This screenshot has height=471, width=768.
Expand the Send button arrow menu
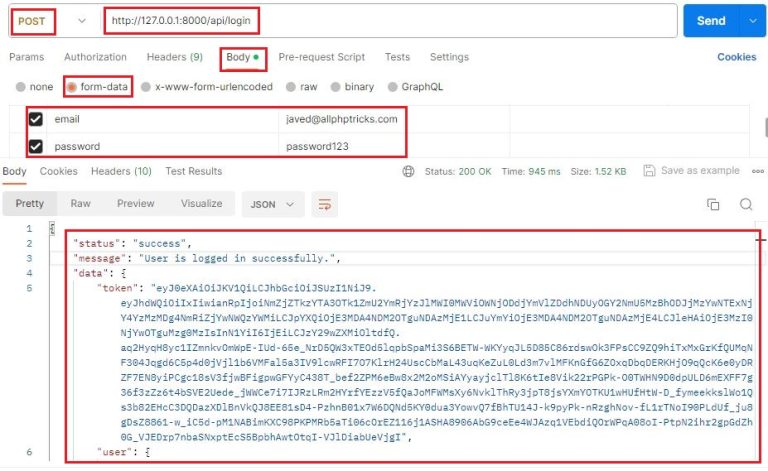tap(753, 21)
